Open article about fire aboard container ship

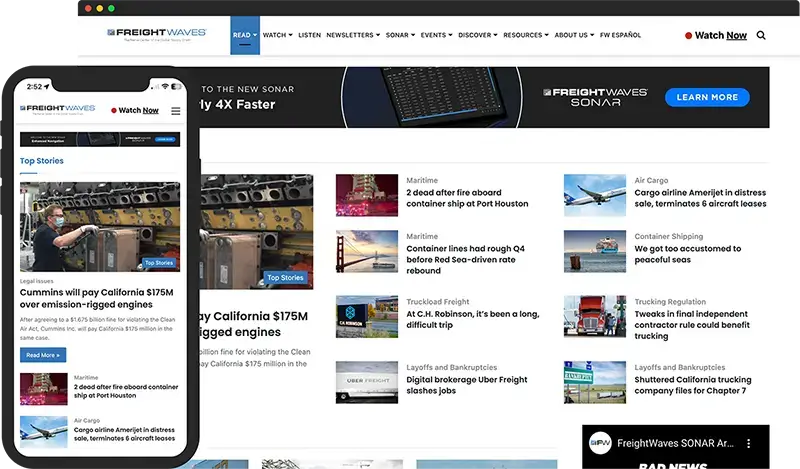pyautogui.click(x=467, y=198)
